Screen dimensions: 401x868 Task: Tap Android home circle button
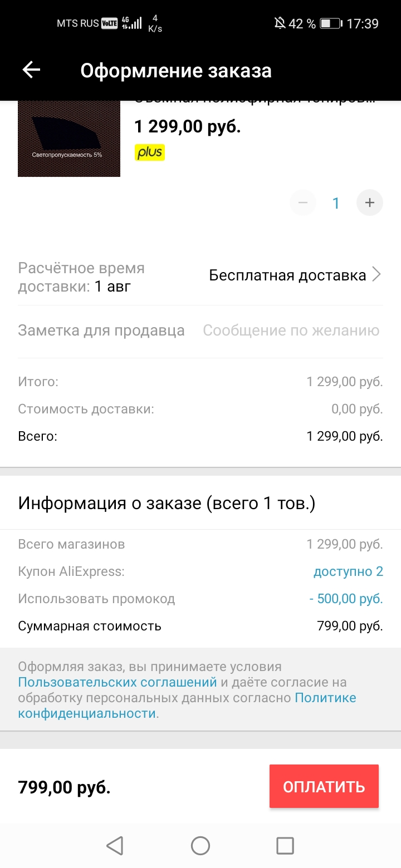click(x=200, y=846)
